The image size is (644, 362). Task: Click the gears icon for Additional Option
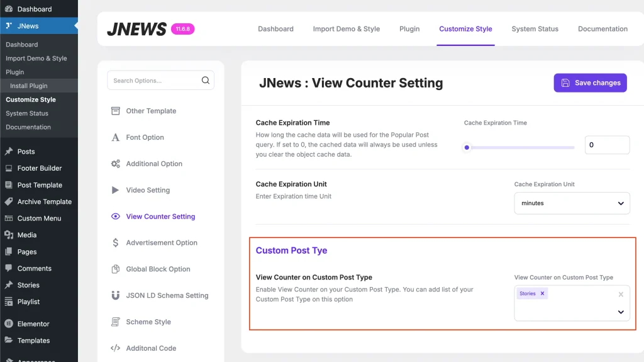pyautogui.click(x=116, y=164)
